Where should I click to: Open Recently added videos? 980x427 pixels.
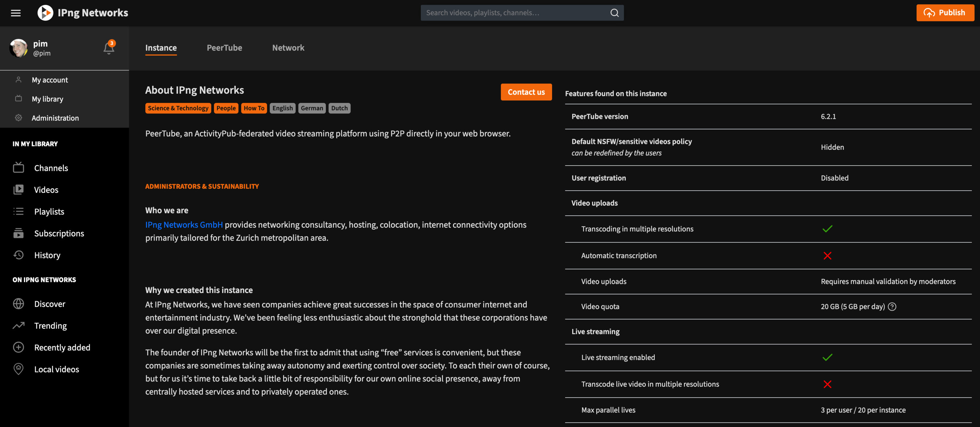click(x=62, y=347)
